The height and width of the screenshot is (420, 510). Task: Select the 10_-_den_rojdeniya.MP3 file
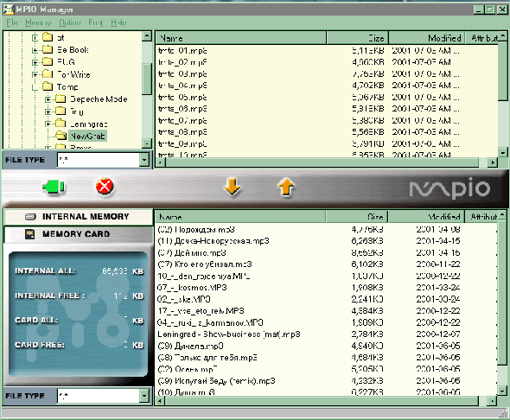pos(204,276)
